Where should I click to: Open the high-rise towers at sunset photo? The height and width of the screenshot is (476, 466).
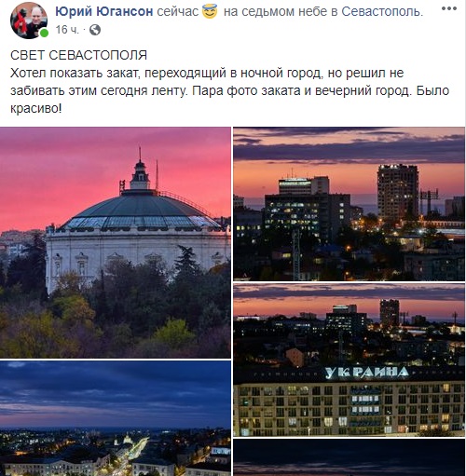[x=349, y=204]
